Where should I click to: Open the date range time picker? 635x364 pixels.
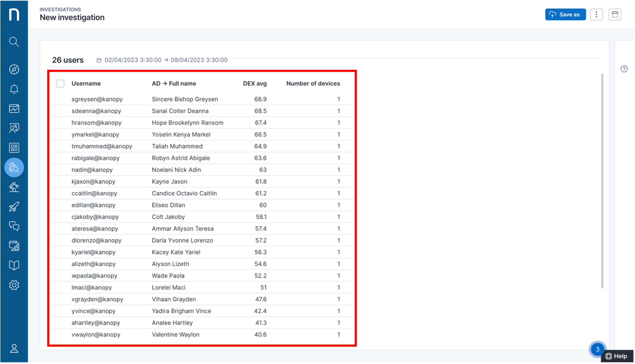coord(162,60)
